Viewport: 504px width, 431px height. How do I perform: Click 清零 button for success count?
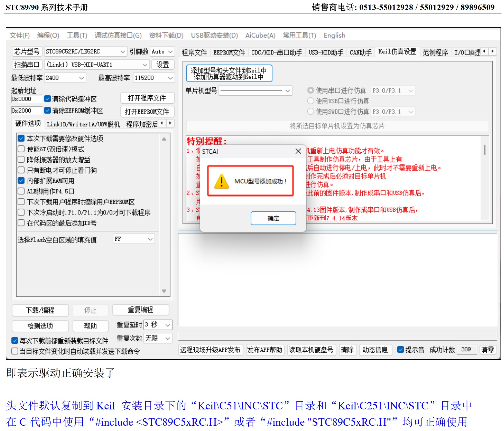pos(488,350)
